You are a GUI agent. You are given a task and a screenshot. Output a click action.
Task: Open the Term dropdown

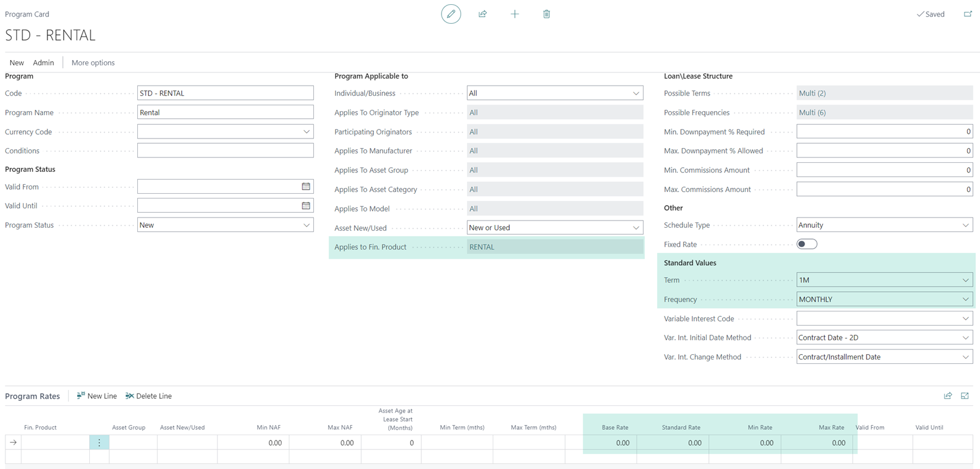(x=966, y=280)
